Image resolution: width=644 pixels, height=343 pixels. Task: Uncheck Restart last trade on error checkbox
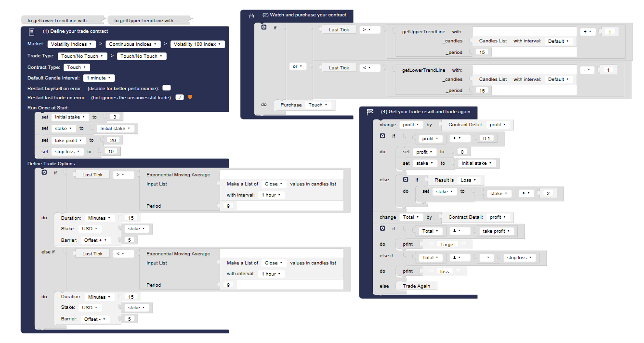(180, 97)
